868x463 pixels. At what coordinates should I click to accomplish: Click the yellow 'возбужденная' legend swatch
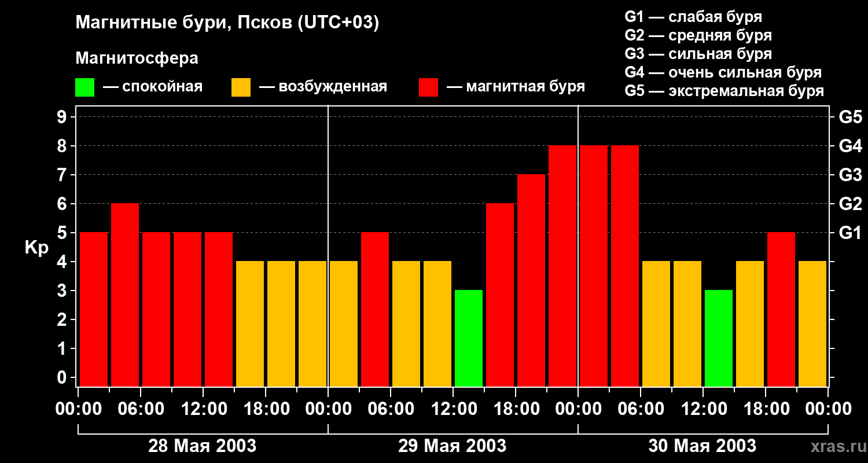coord(241,87)
